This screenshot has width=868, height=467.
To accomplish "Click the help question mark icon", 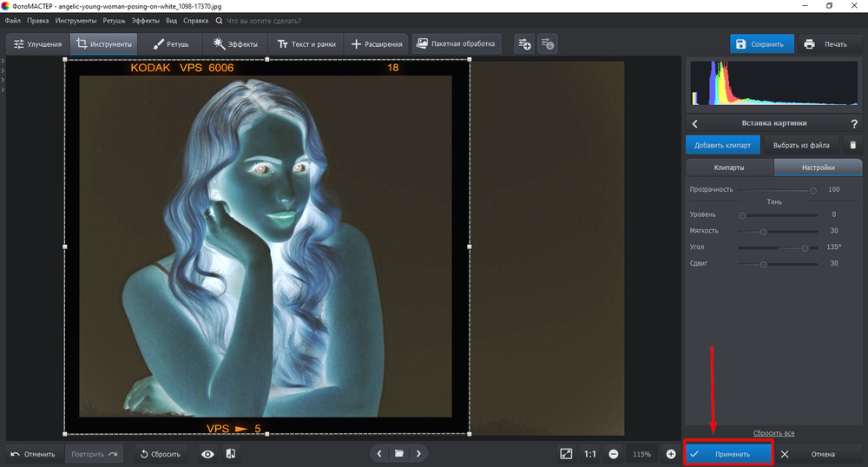I will (x=854, y=124).
